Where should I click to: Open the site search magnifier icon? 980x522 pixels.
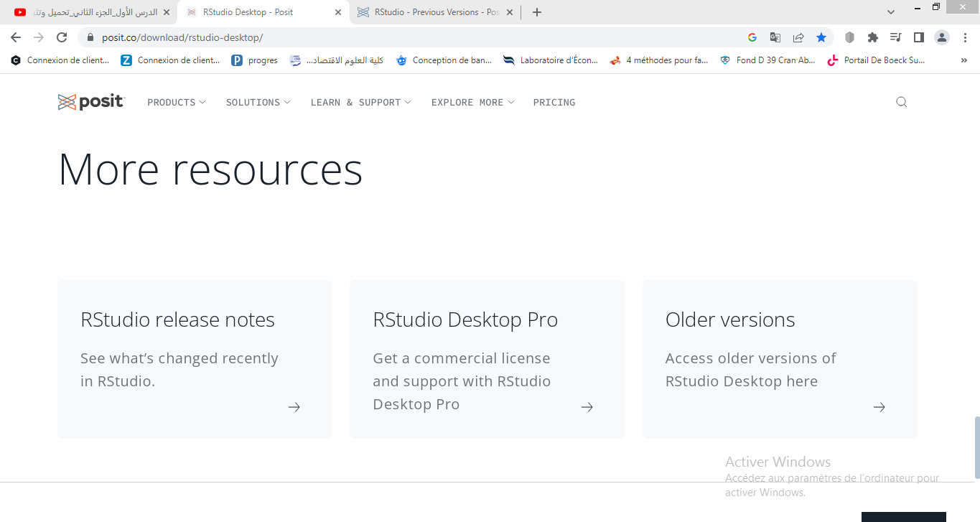coord(901,102)
